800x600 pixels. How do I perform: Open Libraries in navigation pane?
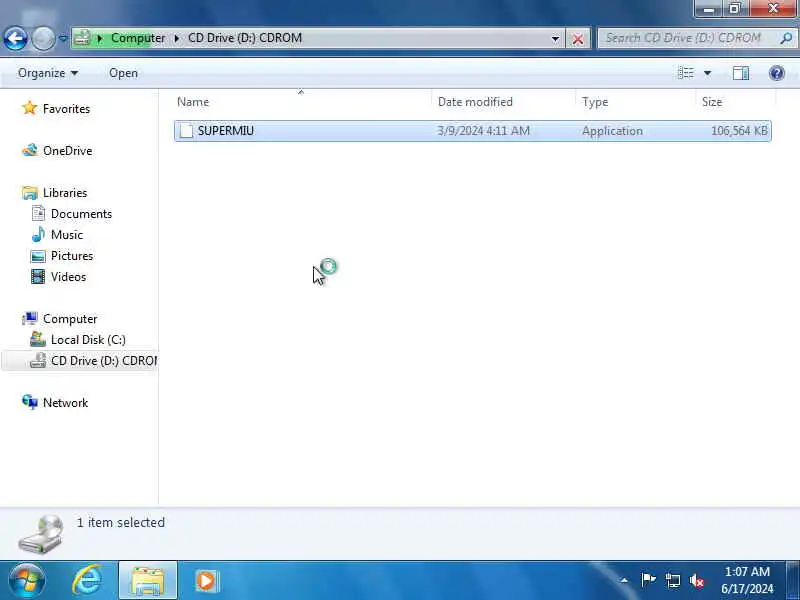(65, 193)
